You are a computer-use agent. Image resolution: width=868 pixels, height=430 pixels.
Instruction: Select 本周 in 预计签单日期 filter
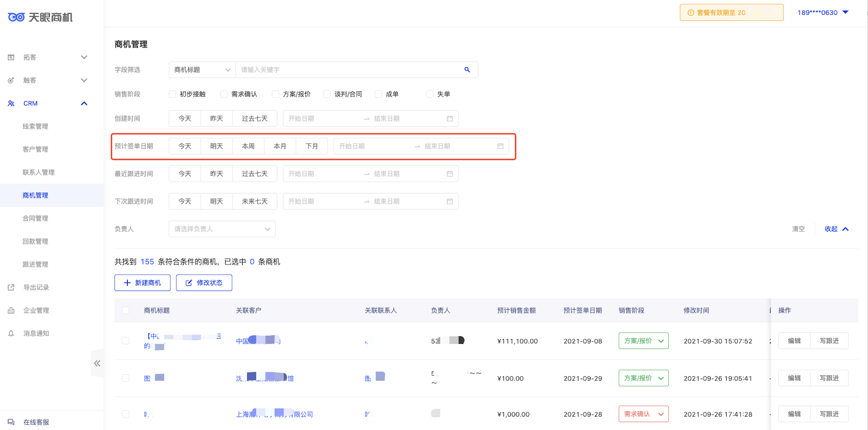coord(248,146)
